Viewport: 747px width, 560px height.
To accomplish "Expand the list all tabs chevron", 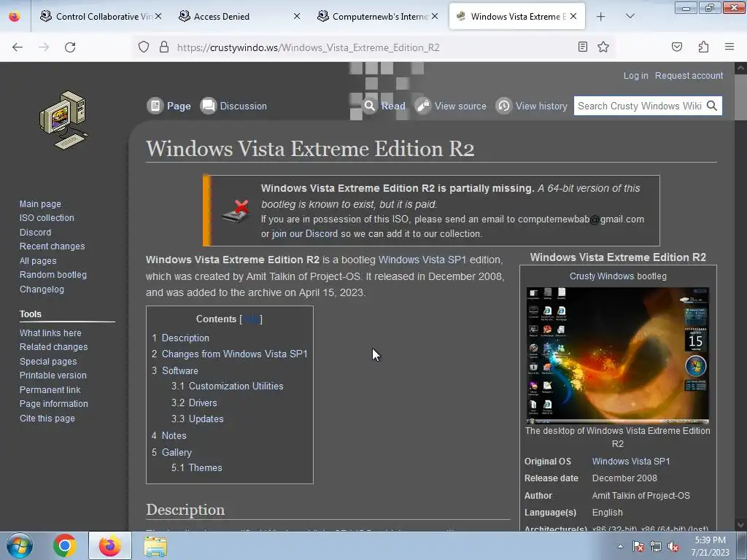I will pos(630,16).
